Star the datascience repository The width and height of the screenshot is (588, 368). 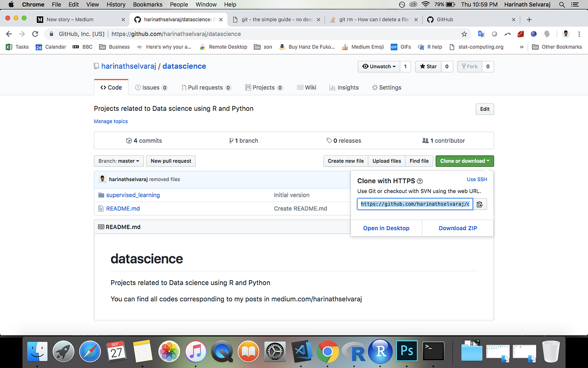tap(427, 66)
